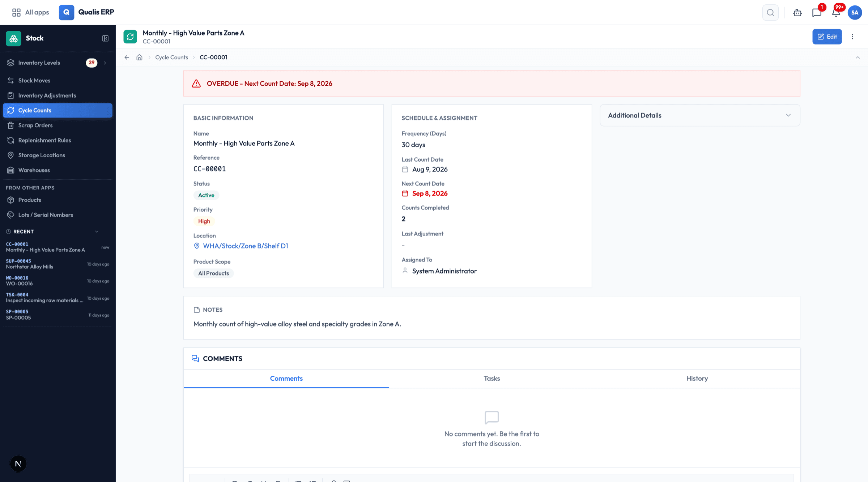Select the Comments tab
The image size is (868, 482).
point(286,379)
